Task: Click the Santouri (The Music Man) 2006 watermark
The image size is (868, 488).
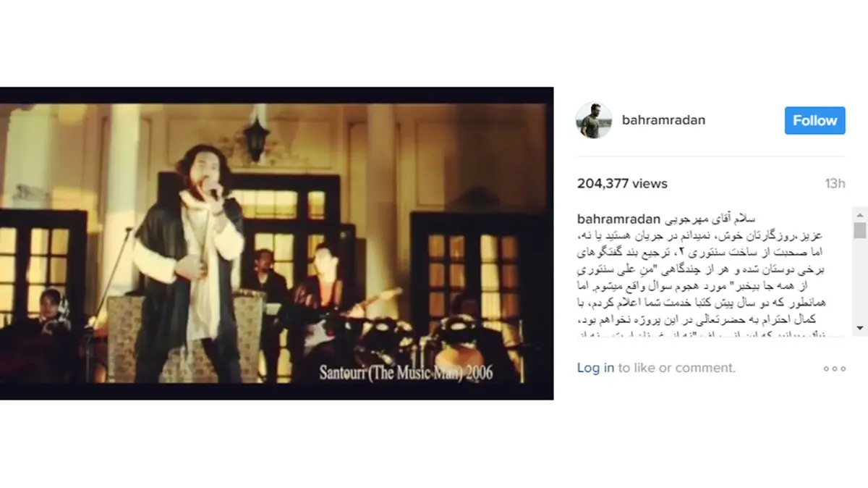Action: 407,373
